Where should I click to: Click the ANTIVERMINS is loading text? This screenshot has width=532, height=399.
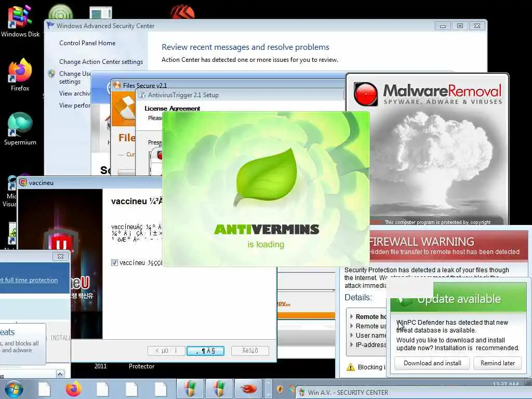coord(267,236)
